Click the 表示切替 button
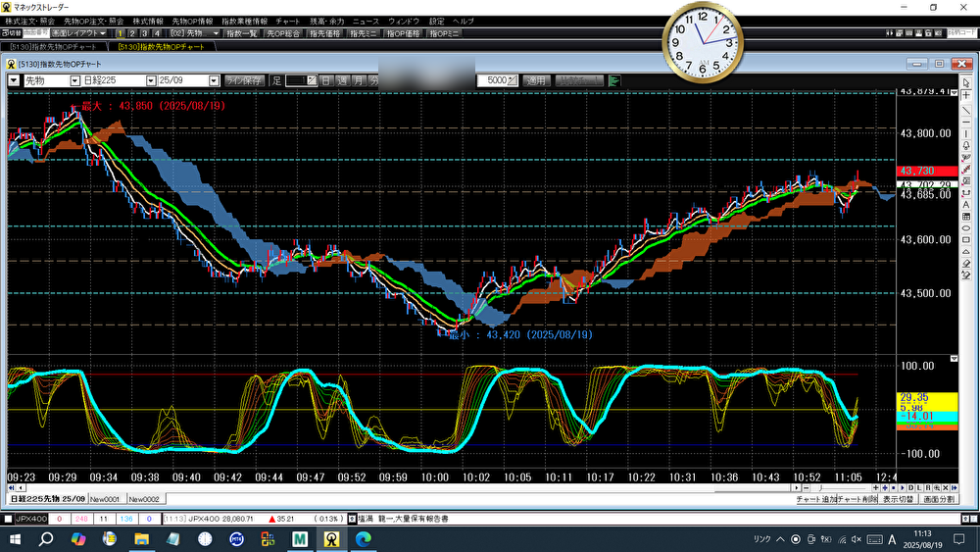 click(x=899, y=499)
